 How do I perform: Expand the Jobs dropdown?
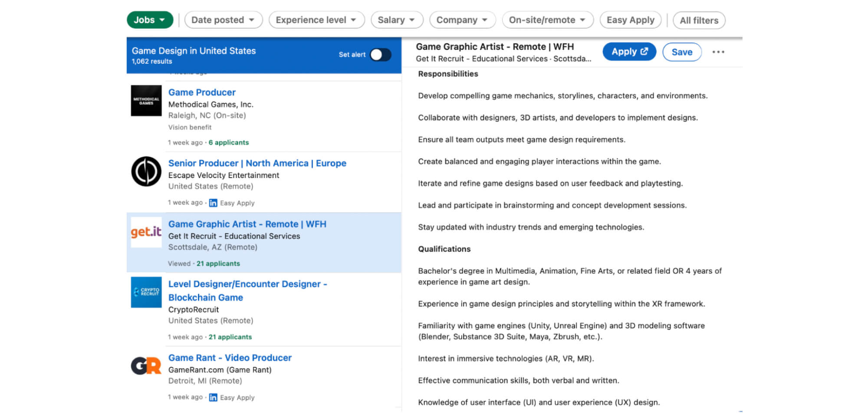150,20
